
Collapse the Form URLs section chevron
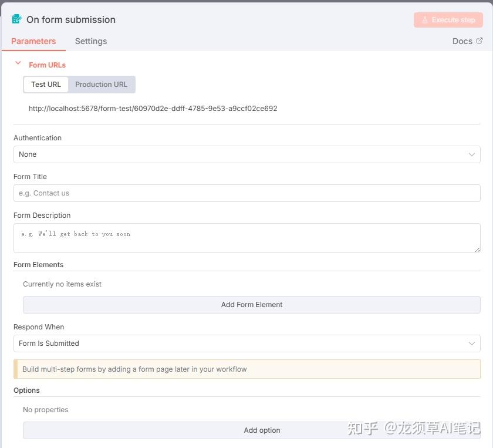[x=18, y=63]
